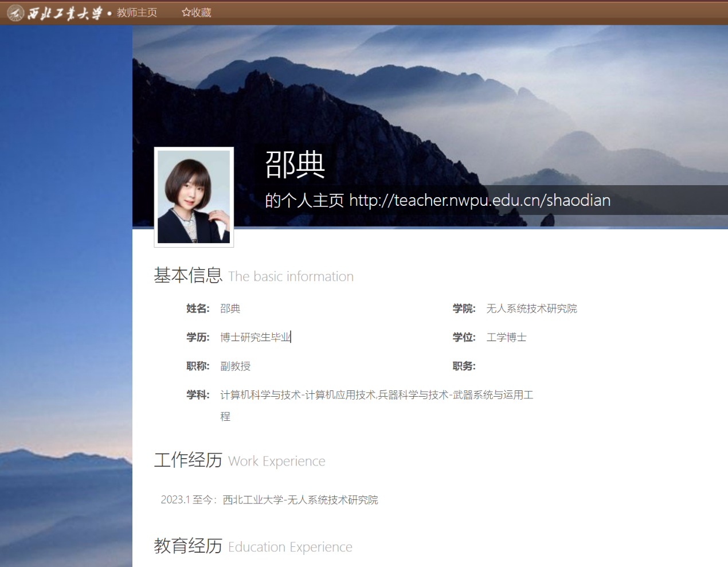Click the 无人系统技术研究院 college value

coord(531,308)
